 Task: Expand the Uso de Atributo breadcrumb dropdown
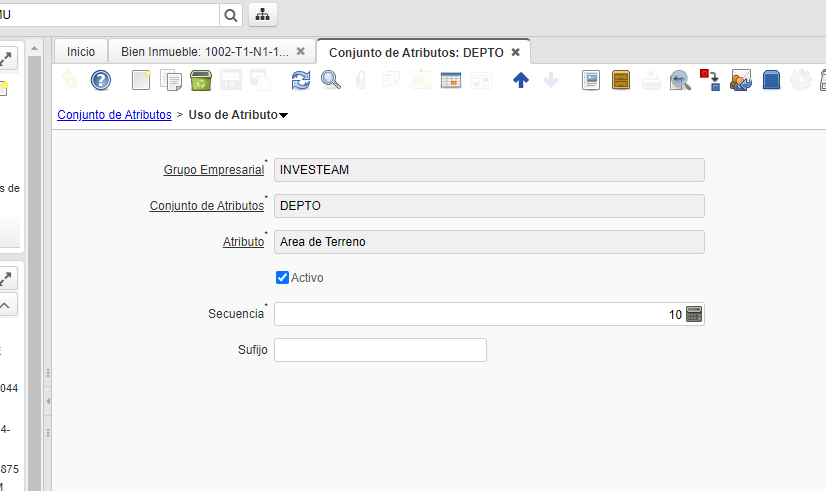point(284,116)
